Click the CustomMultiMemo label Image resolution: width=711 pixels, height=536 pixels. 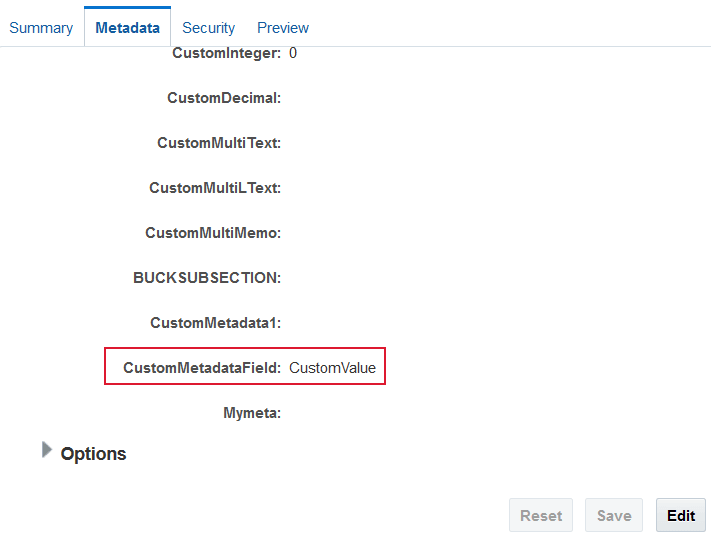pos(213,233)
